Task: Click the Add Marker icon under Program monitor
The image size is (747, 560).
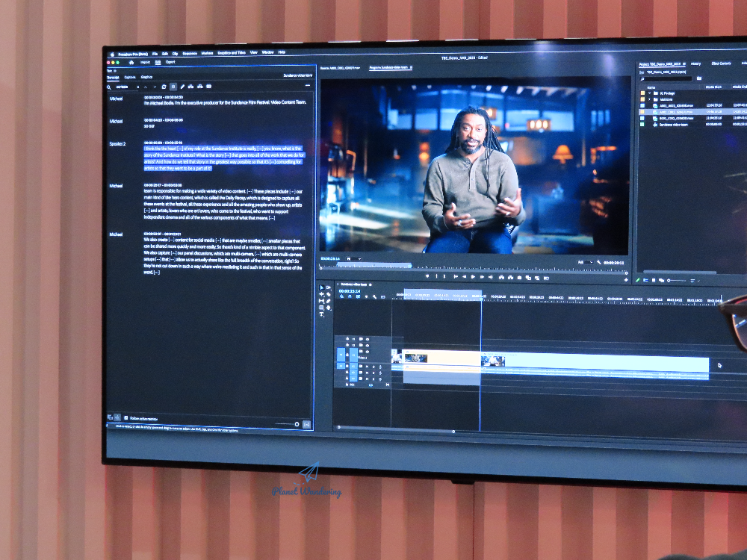Action: tap(427, 276)
